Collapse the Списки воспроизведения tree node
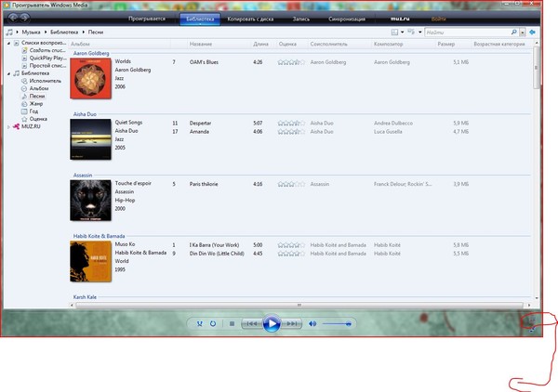This screenshot has width=558, height=392. click(x=9, y=43)
